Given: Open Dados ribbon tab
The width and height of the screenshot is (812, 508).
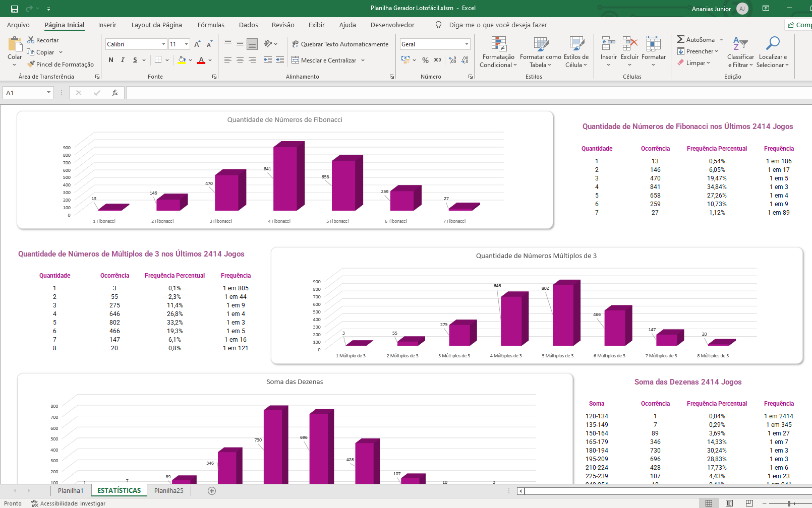Looking at the screenshot, I should click(249, 25).
